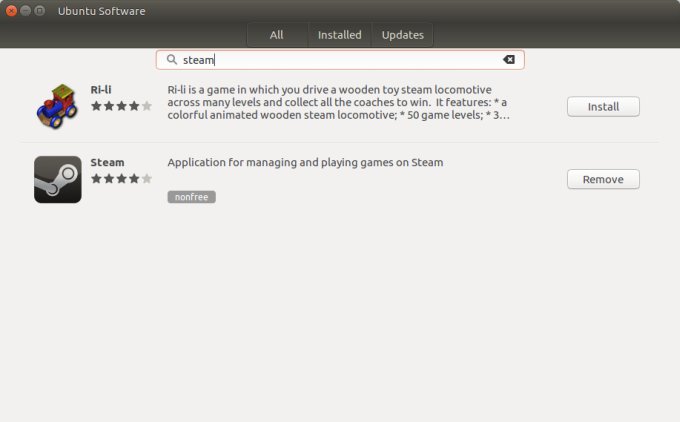Click the nonfree tag on Steam
680x422 pixels.
point(192,197)
